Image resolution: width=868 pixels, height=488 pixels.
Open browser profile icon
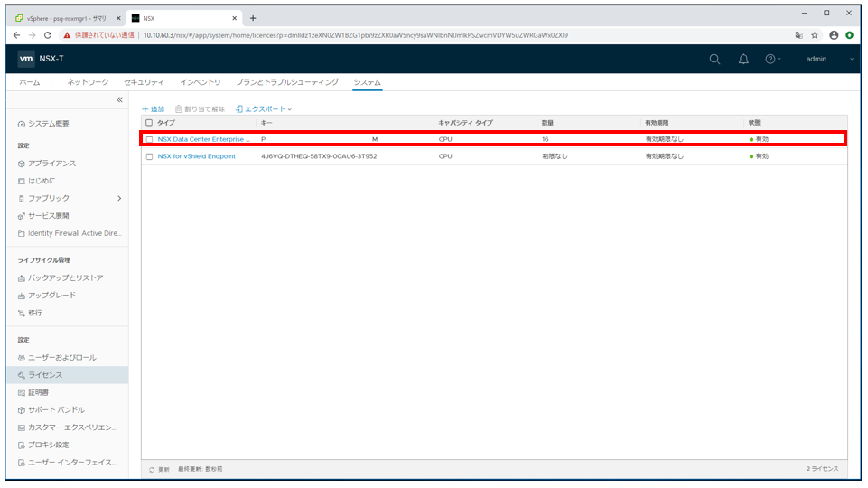click(x=834, y=35)
